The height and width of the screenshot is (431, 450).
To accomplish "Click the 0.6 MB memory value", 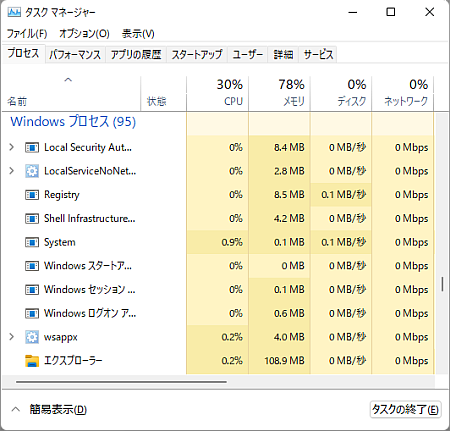I will tap(289, 313).
